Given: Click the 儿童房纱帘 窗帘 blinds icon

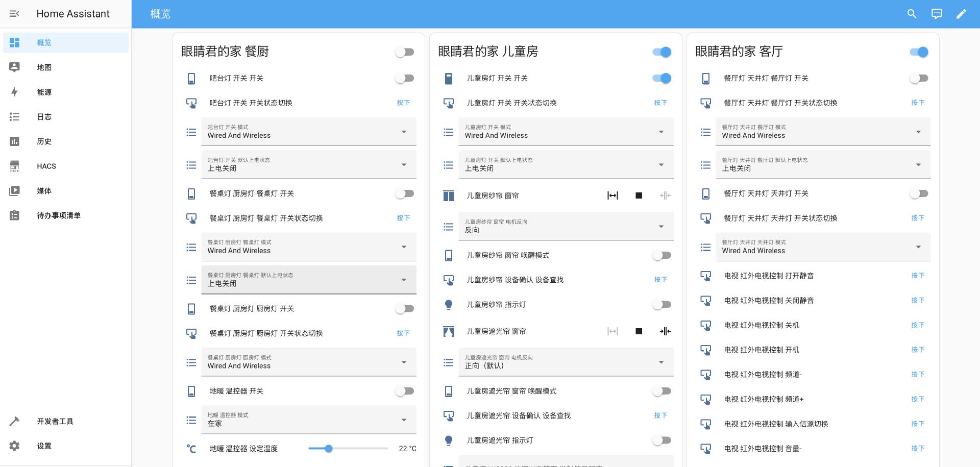Looking at the screenshot, I should [449, 195].
